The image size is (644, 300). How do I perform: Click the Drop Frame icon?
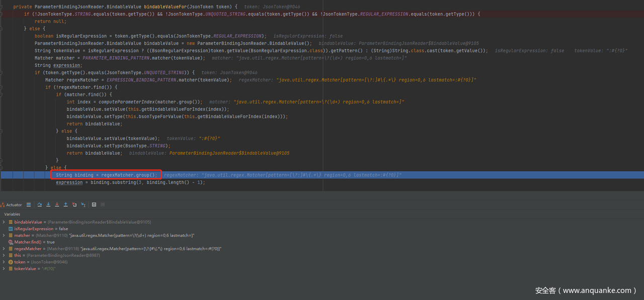[x=74, y=205]
